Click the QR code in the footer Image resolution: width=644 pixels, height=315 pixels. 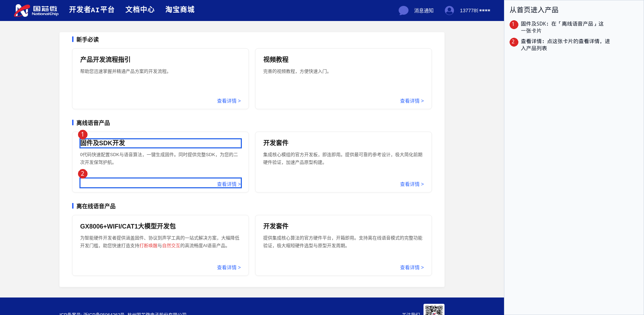click(434, 309)
